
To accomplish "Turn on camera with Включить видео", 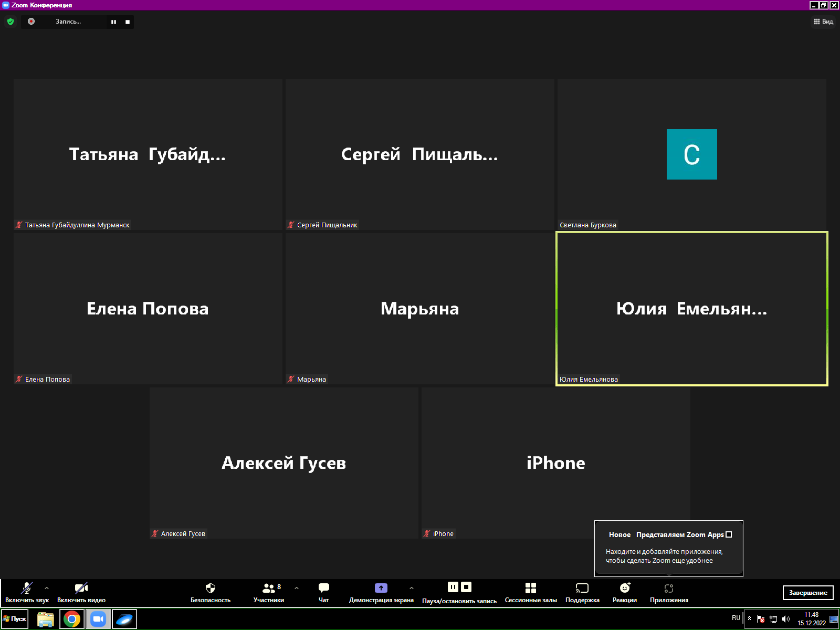I will coord(81,592).
